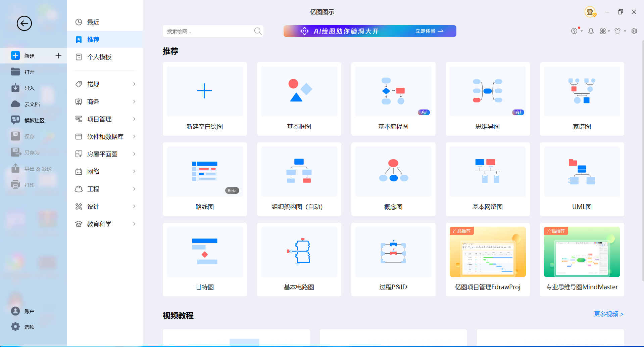
Task: Click the help question mark icon
Action: (x=574, y=31)
